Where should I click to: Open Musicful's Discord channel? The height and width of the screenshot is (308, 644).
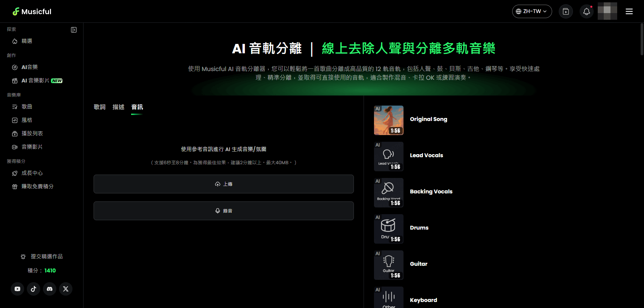click(49, 289)
